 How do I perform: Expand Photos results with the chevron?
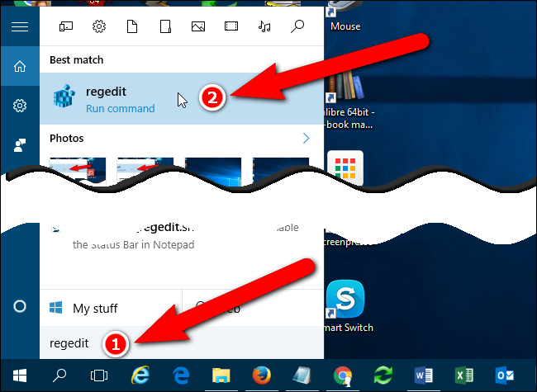(307, 138)
